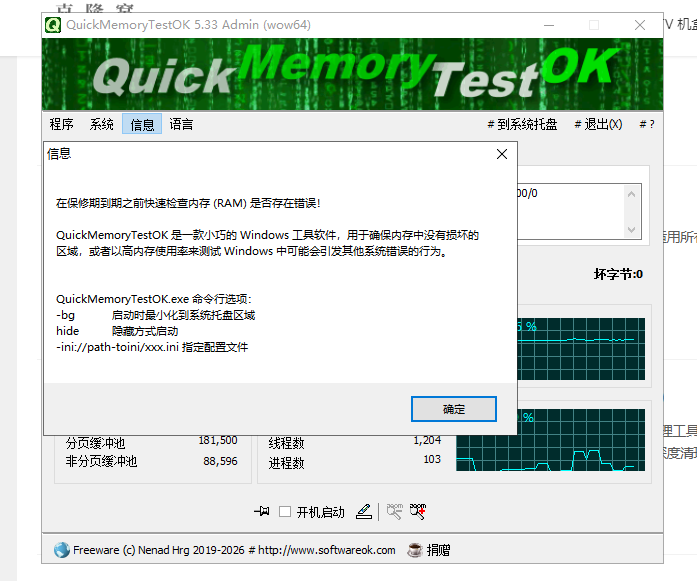Send app to tray via # 到系统托盘
This screenshot has width=697, height=581.
pyautogui.click(x=522, y=124)
